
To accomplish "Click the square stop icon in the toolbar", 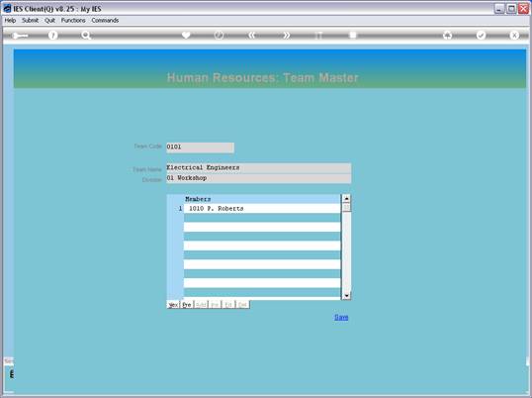I will (353, 35).
